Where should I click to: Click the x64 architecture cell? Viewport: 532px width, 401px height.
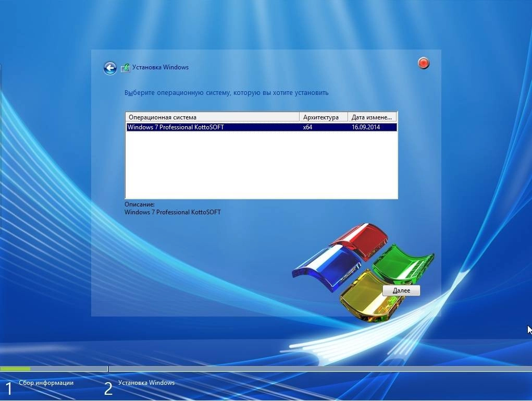coord(308,127)
